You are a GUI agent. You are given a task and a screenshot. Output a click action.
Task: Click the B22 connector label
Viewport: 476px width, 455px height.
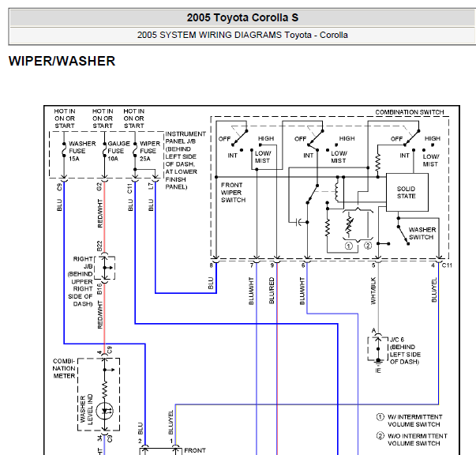[x=99, y=246]
